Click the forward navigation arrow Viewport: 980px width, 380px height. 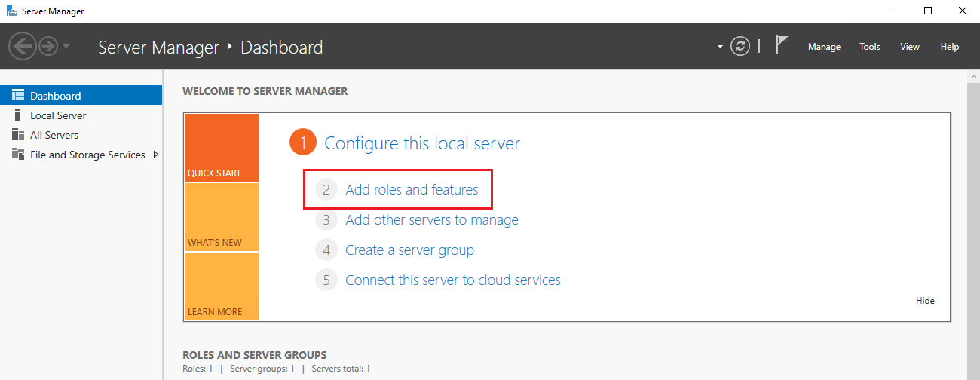pos(48,47)
